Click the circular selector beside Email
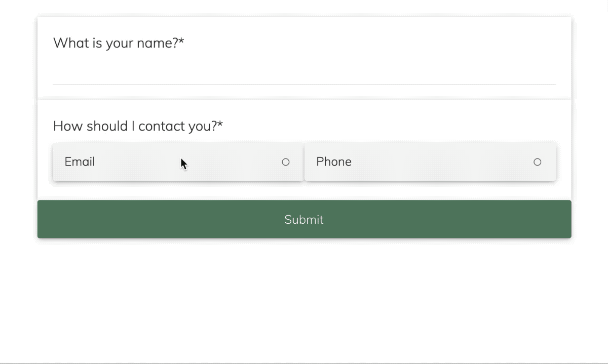Screen dimensions: 608x364 point(286,161)
